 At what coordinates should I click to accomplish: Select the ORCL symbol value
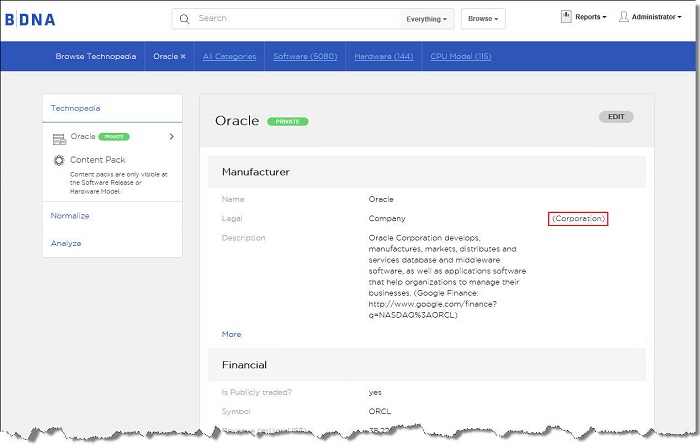(379, 411)
